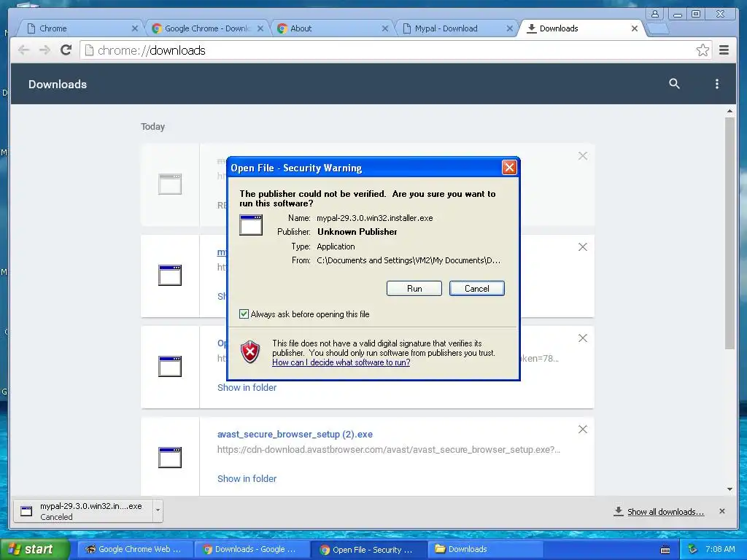The height and width of the screenshot is (560, 747).
Task: Switch to Google Chrome Web taskbar item
Action: [135, 550]
